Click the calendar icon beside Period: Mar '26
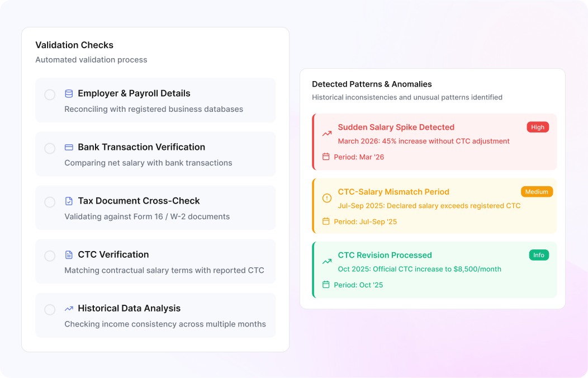The height and width of the screenshot is (378, 588). [326, 157]
